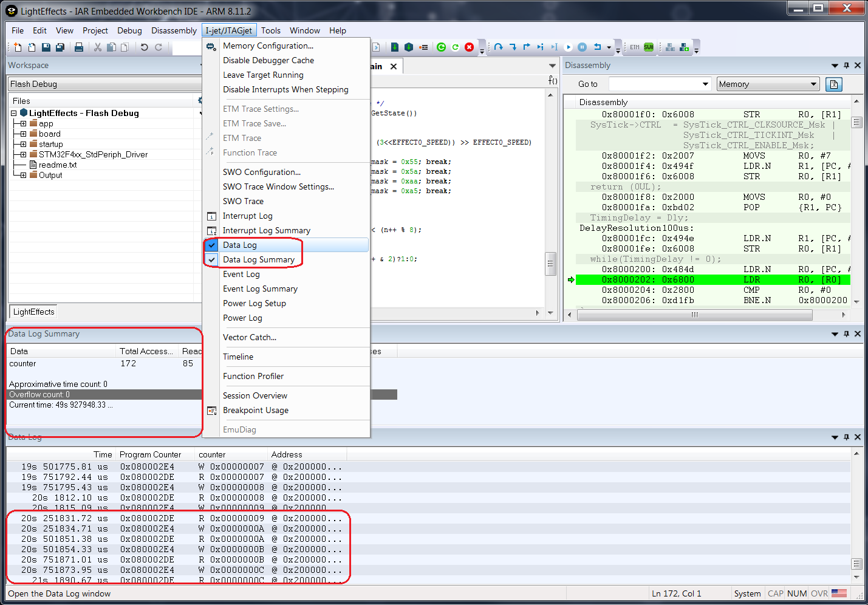Expand the app folder in Files tree
This screenshot has height=605, width=868.
[x=23, y=124]
